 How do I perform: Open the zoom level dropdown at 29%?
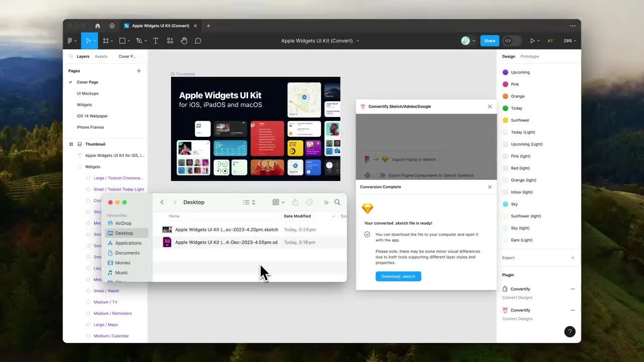(x=569, y=41)
